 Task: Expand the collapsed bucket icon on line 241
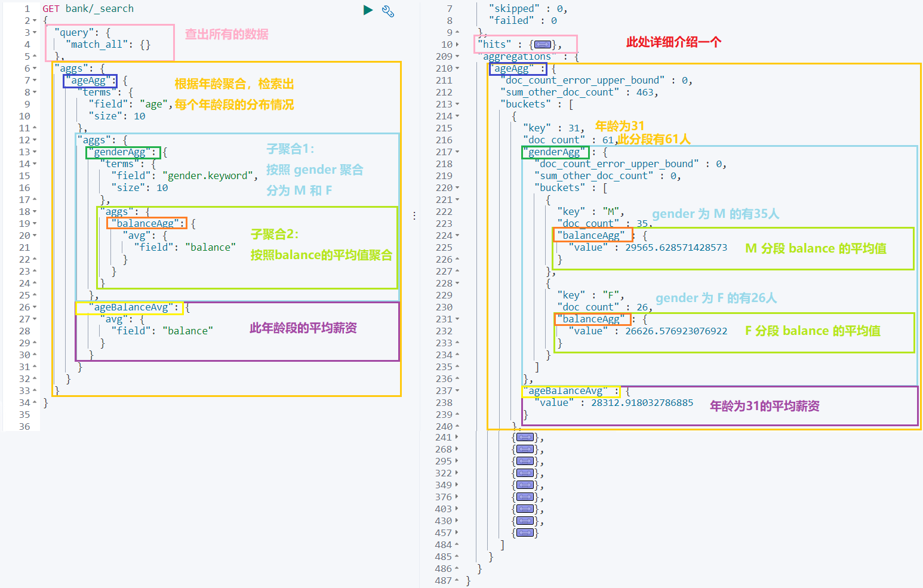pos(525,436)
